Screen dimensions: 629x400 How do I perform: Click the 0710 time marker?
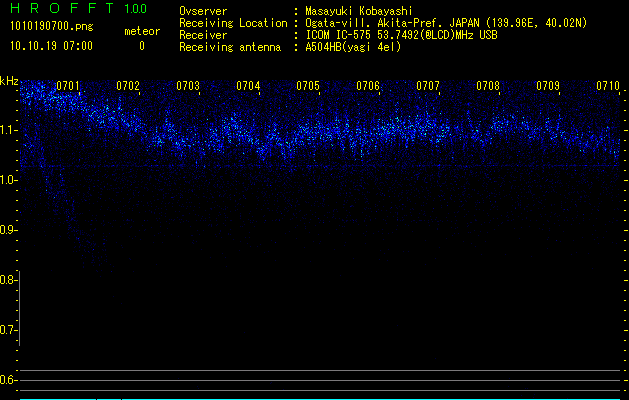pos(608,86)
